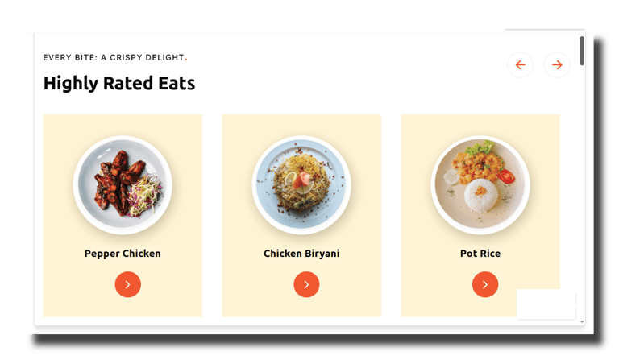Open Pot Rice via orange chevron button
Image resolution: width=619 pixels, height=364 pixels.
(484, 284)
